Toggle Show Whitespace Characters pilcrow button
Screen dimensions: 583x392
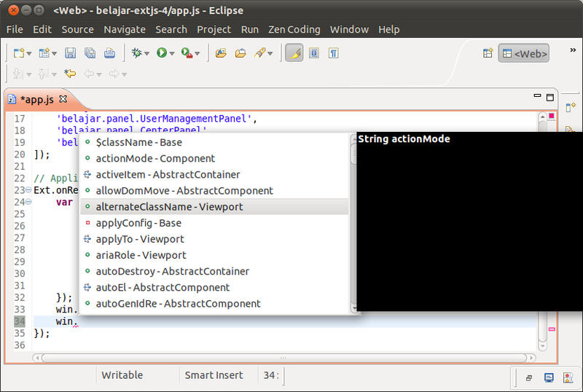point(333,53)
